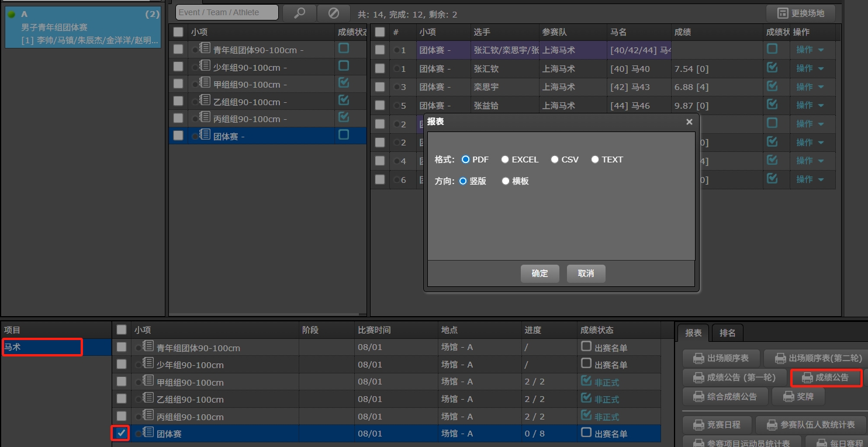Uncheck the 团体赛 row checkbox in bottom list

[122, 433]
